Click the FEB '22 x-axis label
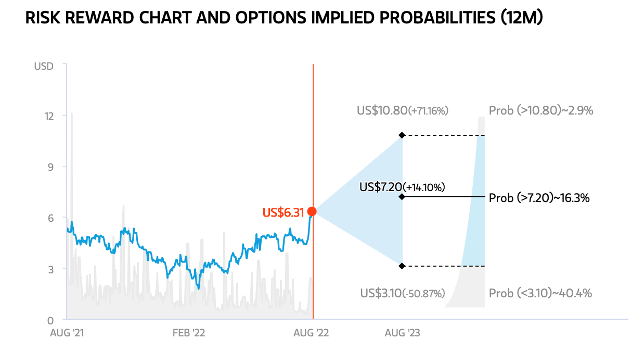 point(189,333)
